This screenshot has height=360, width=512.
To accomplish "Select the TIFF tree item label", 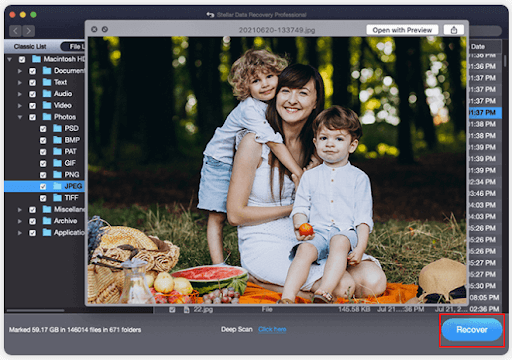I will tap(71, 198).
